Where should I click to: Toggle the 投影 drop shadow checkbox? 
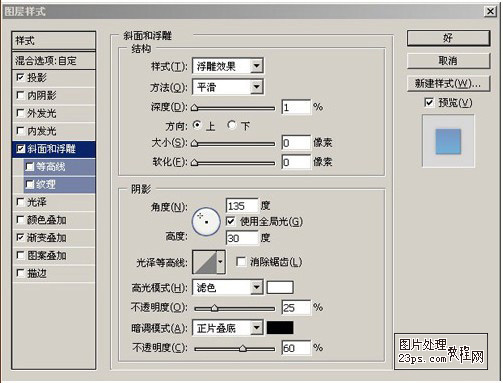(x=20, y=78)
